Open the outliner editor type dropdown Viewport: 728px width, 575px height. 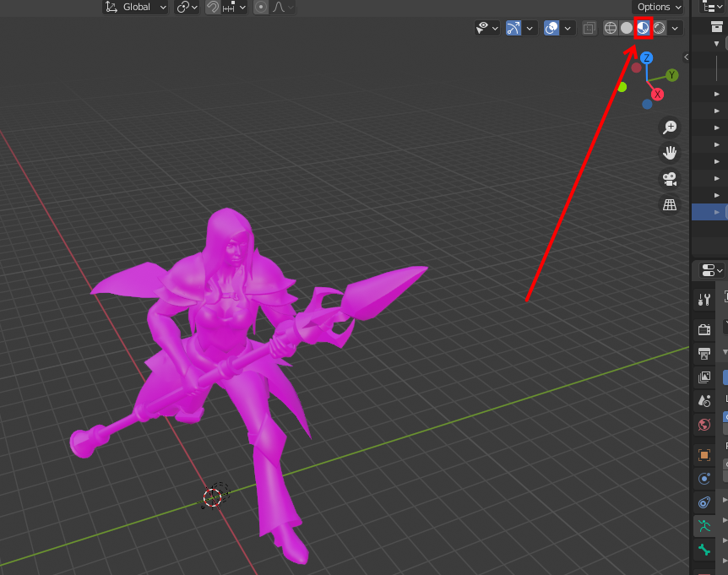click(x=711, y=7)
